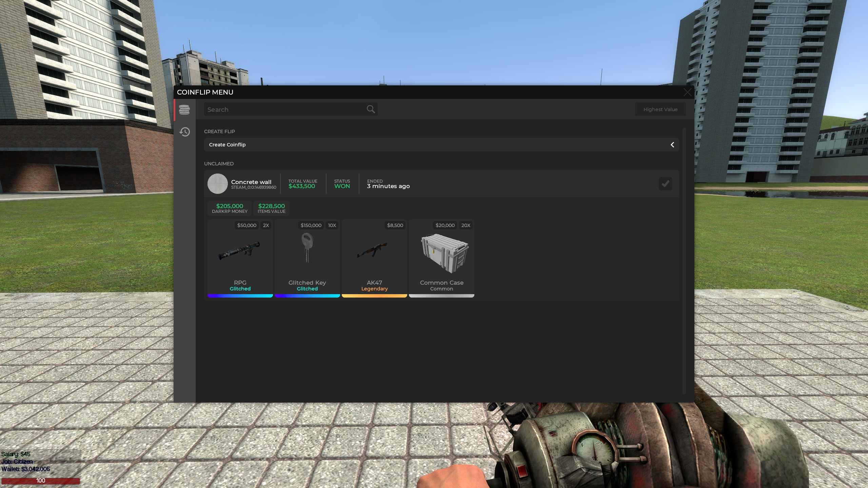The width and height of the screenshot is (868, 488).
Task: Click Concrete wall player avatar
Action: point(217,184)
